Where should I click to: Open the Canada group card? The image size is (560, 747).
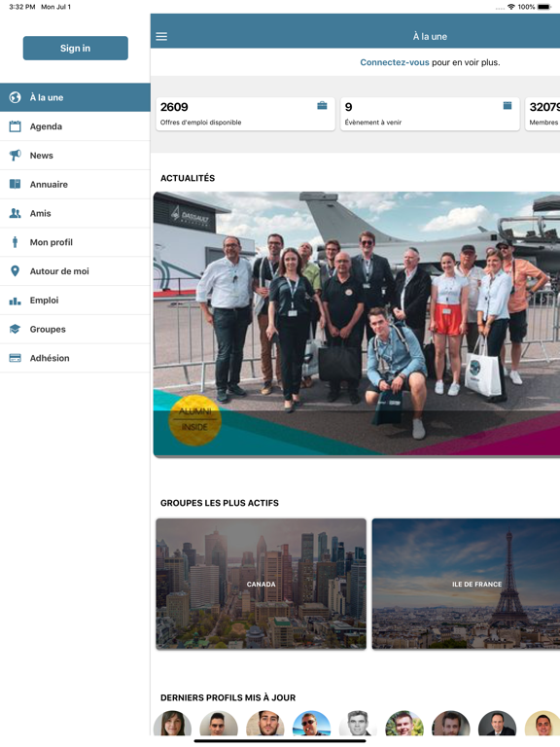[x=261, y=584]
